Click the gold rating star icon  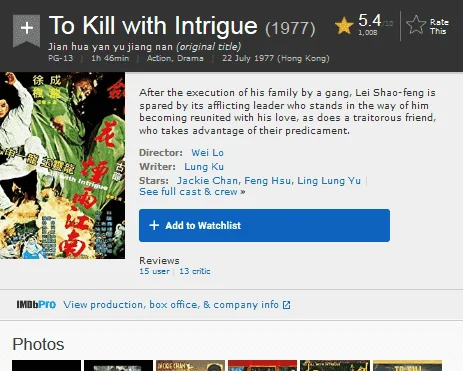point(344,26)
